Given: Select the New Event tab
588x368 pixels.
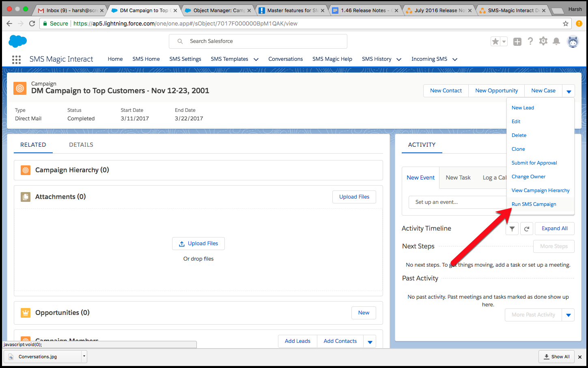Looking at the screenshot, I should click(420, 178).
